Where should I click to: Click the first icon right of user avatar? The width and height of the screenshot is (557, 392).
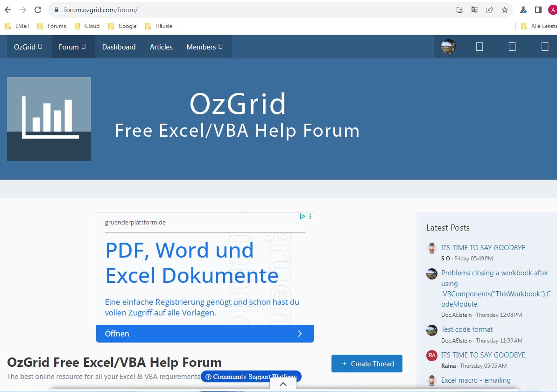[479, 47]
